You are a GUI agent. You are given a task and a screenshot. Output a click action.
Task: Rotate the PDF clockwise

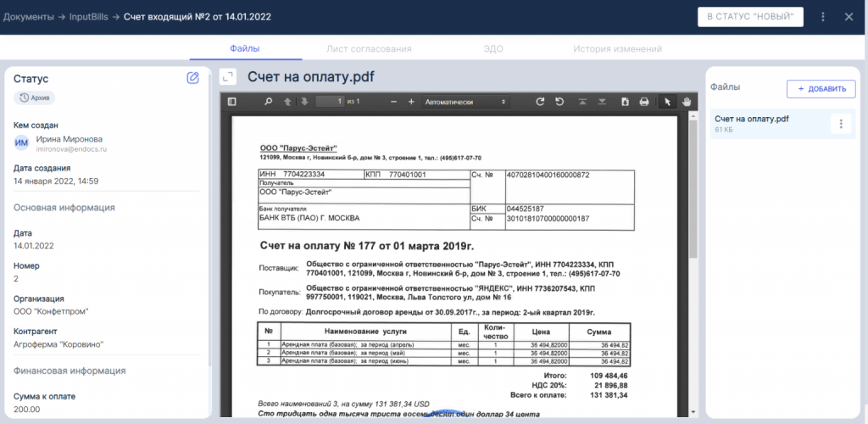point(541,102)
